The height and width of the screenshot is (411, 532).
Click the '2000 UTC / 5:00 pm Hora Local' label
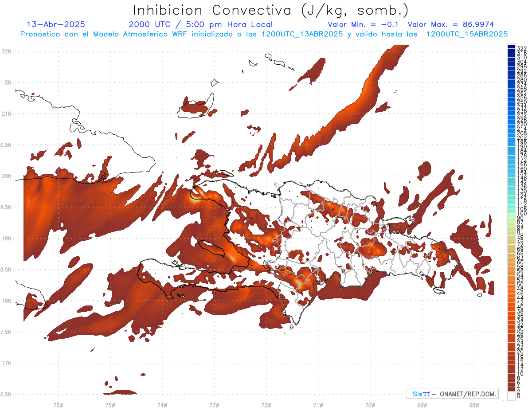201,24
